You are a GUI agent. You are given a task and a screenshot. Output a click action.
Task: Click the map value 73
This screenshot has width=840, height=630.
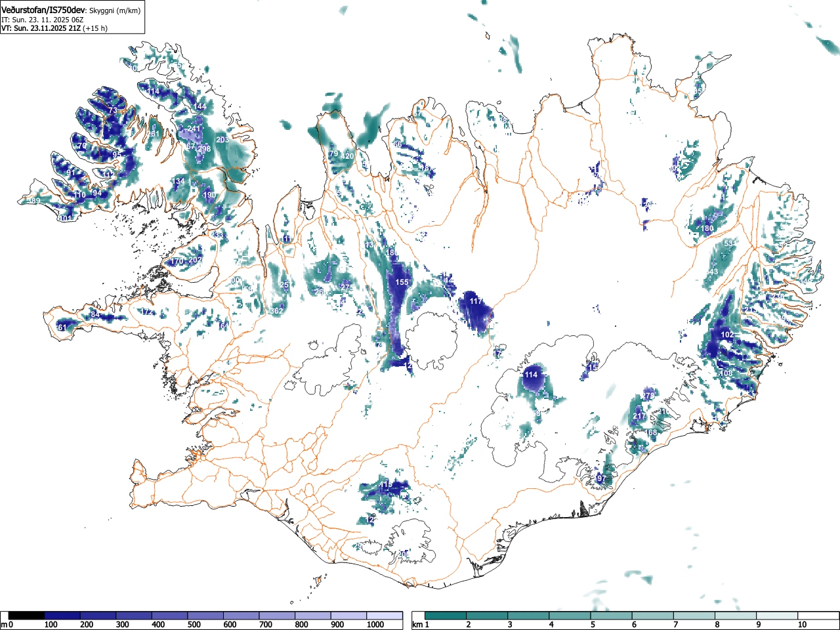tap(113, 111)
